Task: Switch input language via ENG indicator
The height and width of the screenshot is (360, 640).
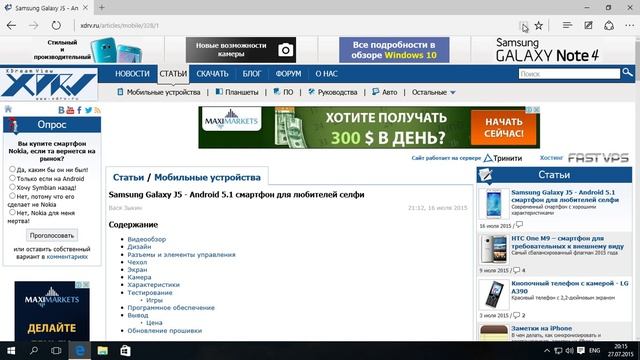Action: (x=595, y=351)
